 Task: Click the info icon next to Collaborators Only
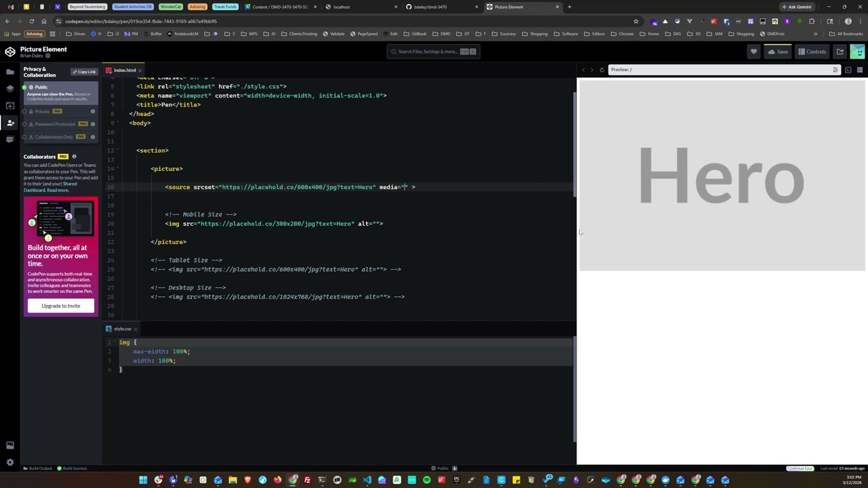tap(93, 137)
